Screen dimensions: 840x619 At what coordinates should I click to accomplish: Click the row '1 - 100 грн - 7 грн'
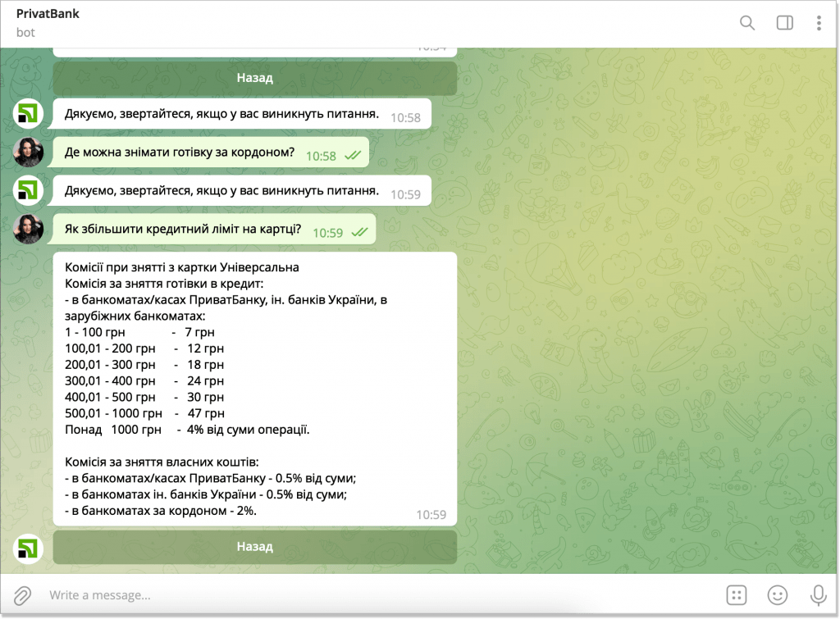139,333
